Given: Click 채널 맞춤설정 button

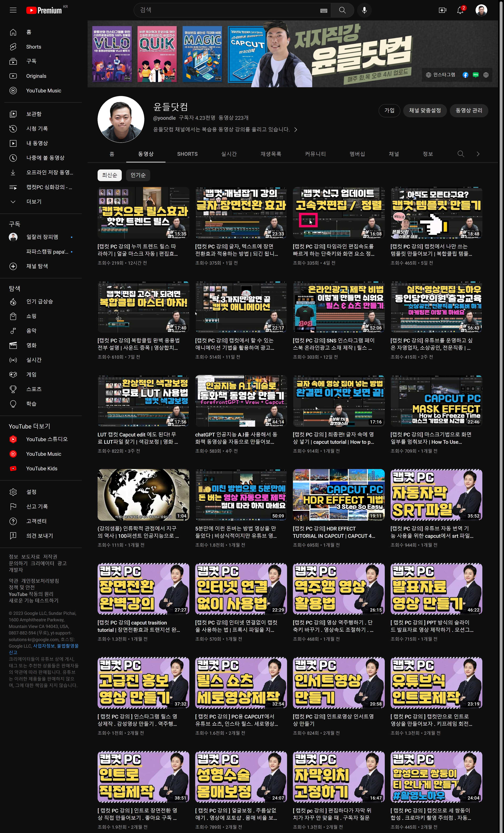Looking at the screenshot, I should click(425, 110).
